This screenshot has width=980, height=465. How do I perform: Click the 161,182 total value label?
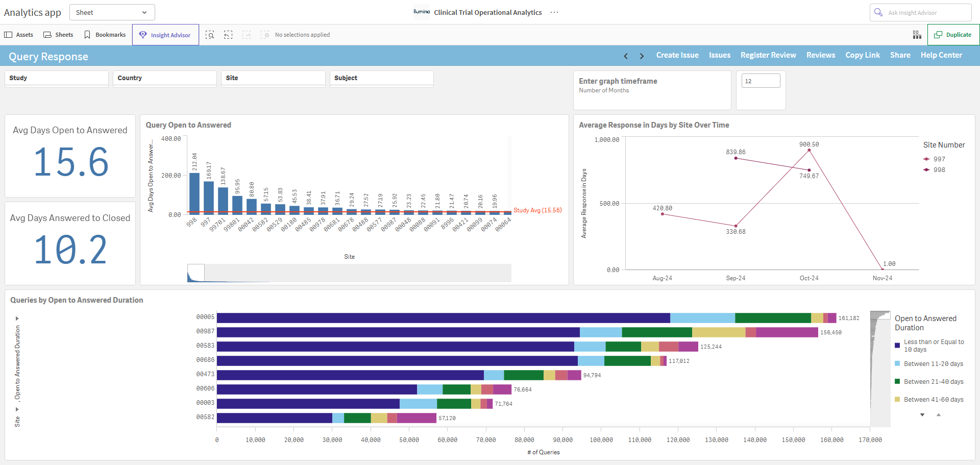tap(849, 318)
